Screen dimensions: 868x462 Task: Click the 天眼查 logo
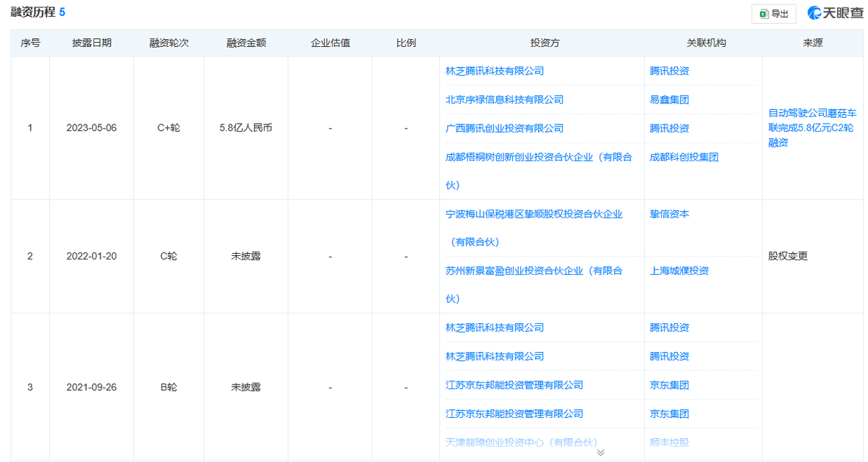(x=834, y=13)
